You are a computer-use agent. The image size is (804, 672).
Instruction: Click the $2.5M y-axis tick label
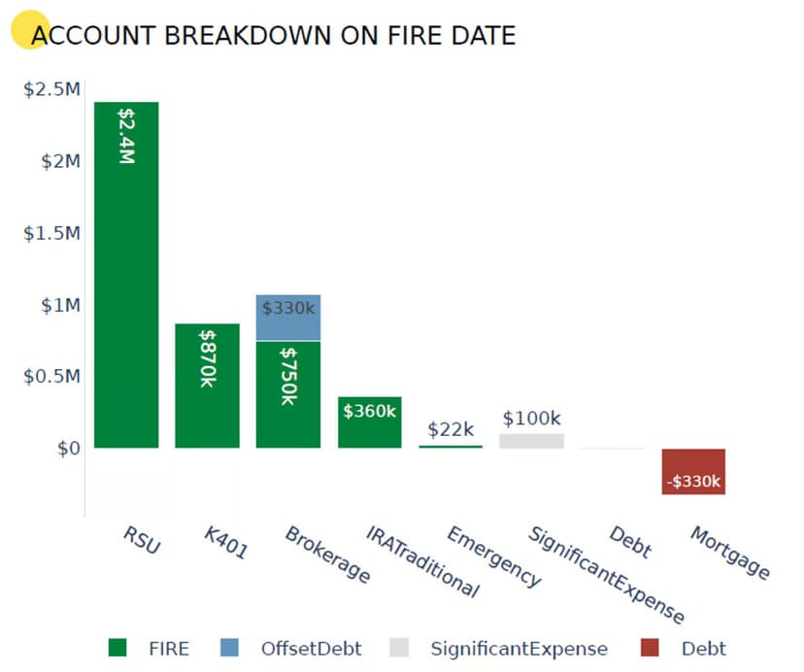tap(51, 89)
